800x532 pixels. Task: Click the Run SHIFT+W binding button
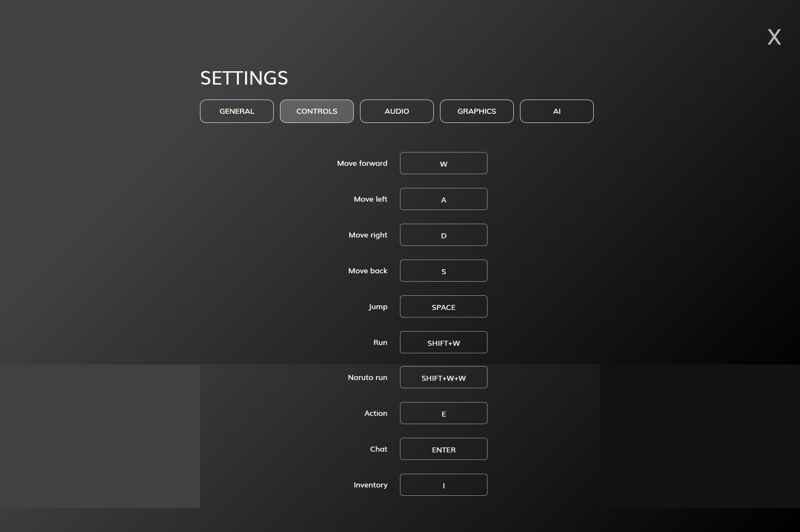point(444,342)
